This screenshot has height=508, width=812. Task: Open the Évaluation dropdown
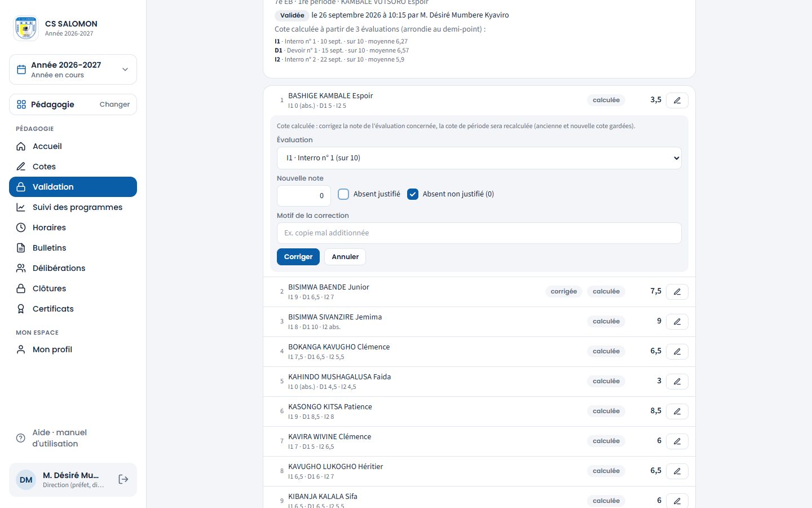(x=479, y=158)
